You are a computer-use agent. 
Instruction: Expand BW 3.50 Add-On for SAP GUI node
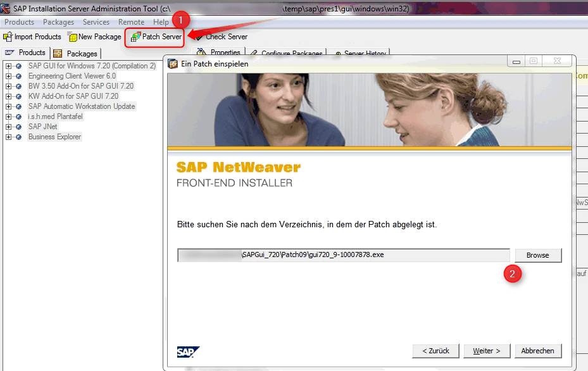click(8, 86)
